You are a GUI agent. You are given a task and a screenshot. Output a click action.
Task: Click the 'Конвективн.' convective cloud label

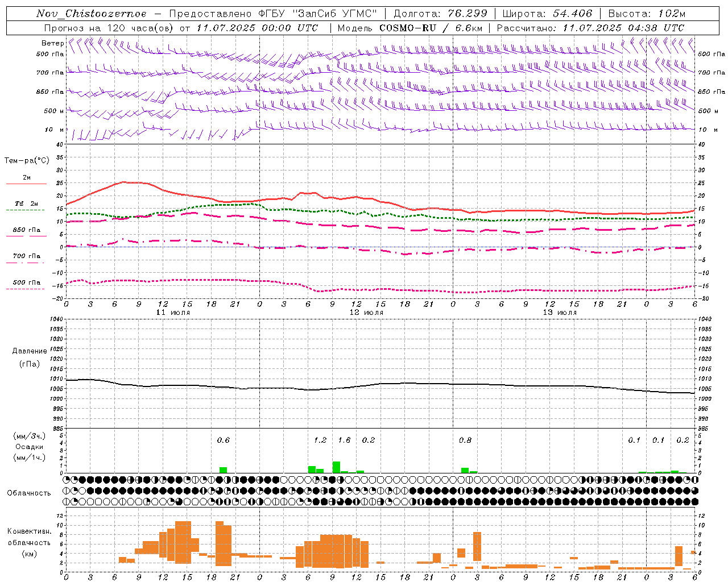(29, 531)
